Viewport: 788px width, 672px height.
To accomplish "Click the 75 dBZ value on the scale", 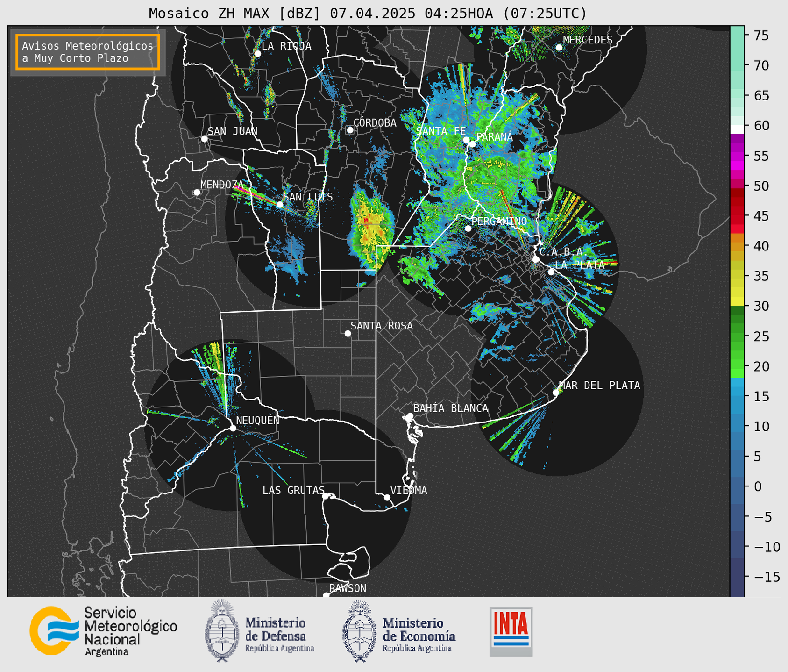I will click(x=761, y=36).
